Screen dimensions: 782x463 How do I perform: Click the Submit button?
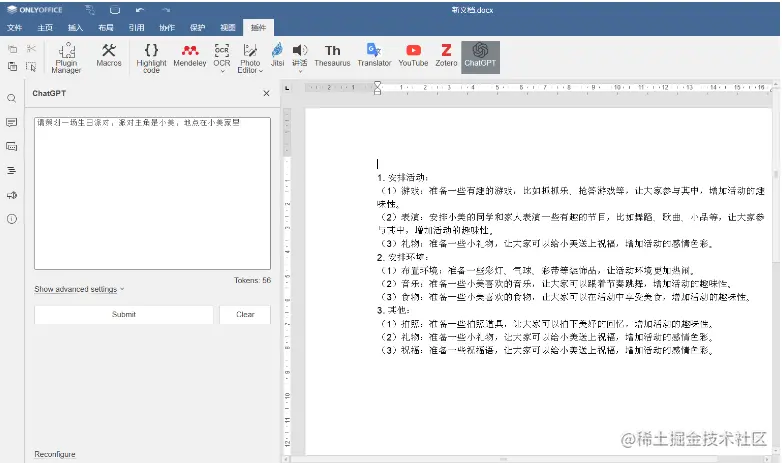(x=124, y=314)
